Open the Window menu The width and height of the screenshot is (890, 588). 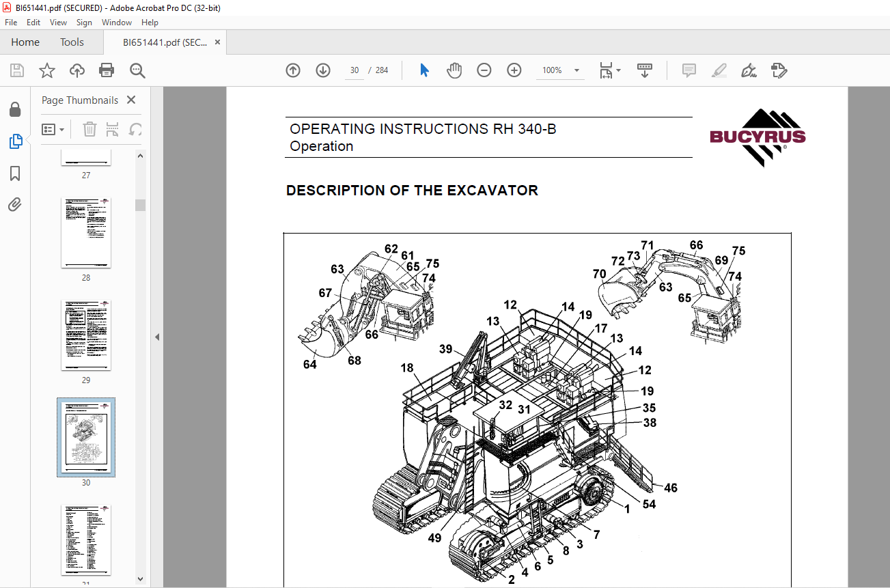click(117, 22)
